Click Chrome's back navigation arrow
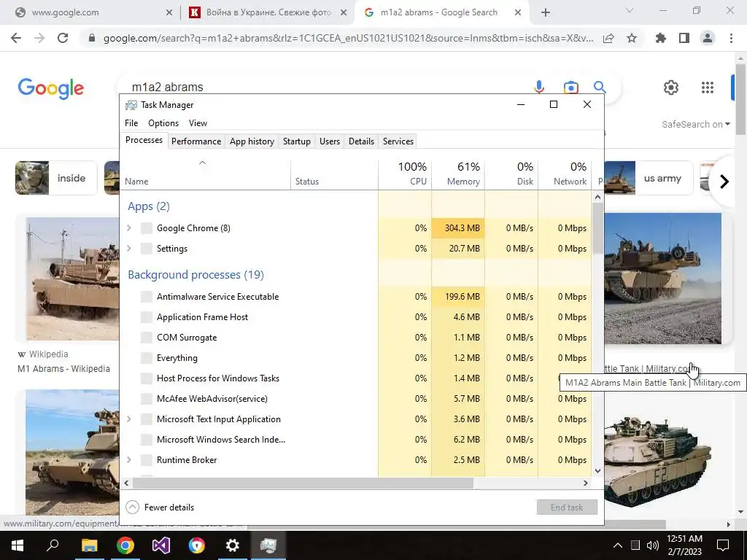Viewport: 747px width, 560px height. [16, 38]
